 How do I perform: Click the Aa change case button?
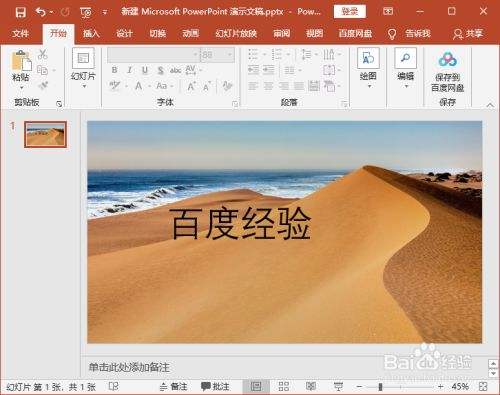162,86
